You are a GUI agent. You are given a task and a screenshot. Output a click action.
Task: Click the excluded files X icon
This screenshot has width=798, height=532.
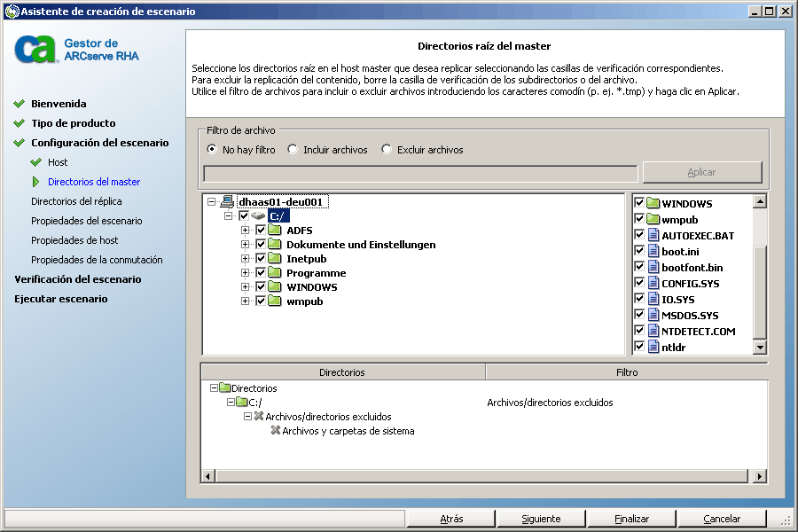pos(258,417)
